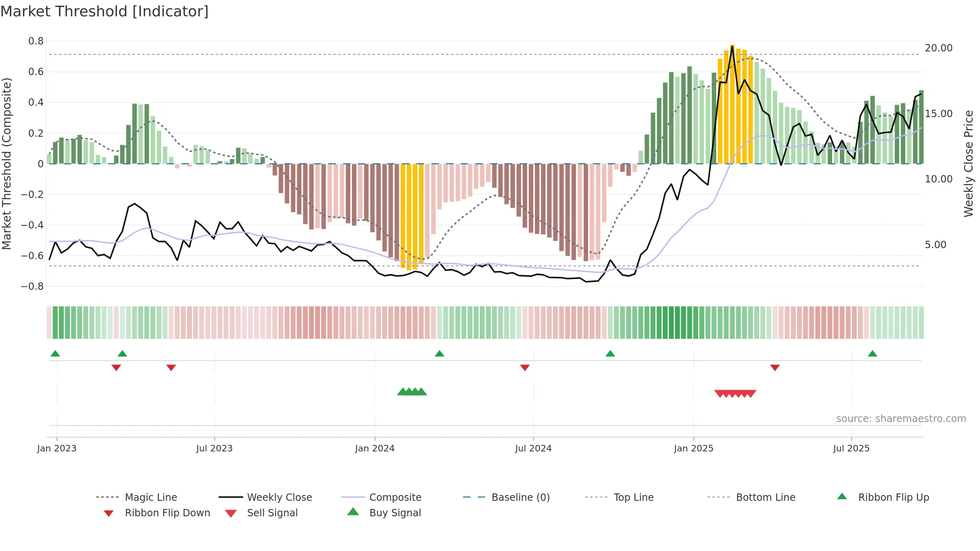The height and width of the screenshot is (551, 980).
Task: Click the −0.8 left axis tick label
Action: tap(32, 287)
